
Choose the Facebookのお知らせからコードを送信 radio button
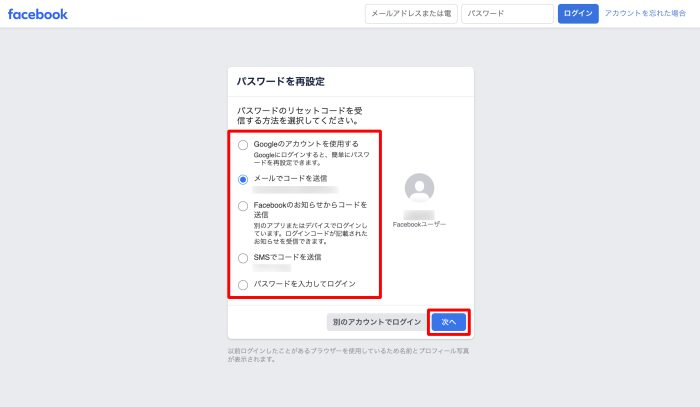pos(243,205)
